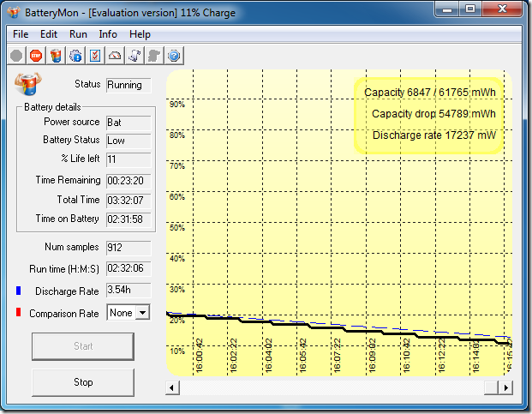The image size is (532, 414).
Task: Click the chart scrollbar right arrow
Action: 506,387
